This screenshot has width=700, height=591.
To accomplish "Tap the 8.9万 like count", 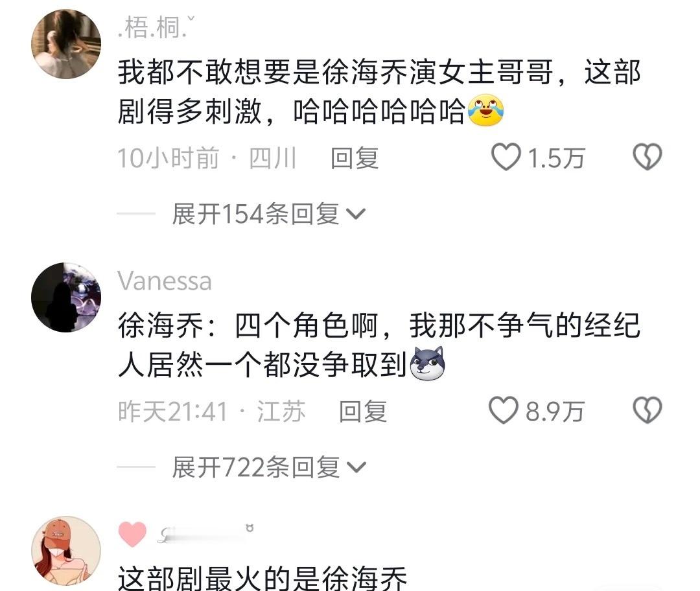I will (555, 411).
